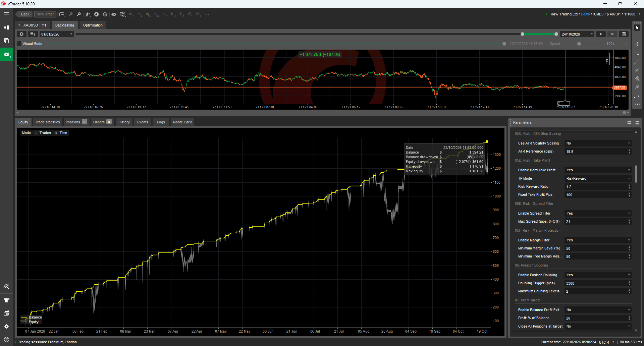The width and height of the screenshot is (644, 346).
Task: Click the backtest speed slider handle
Action: point(579,44)
